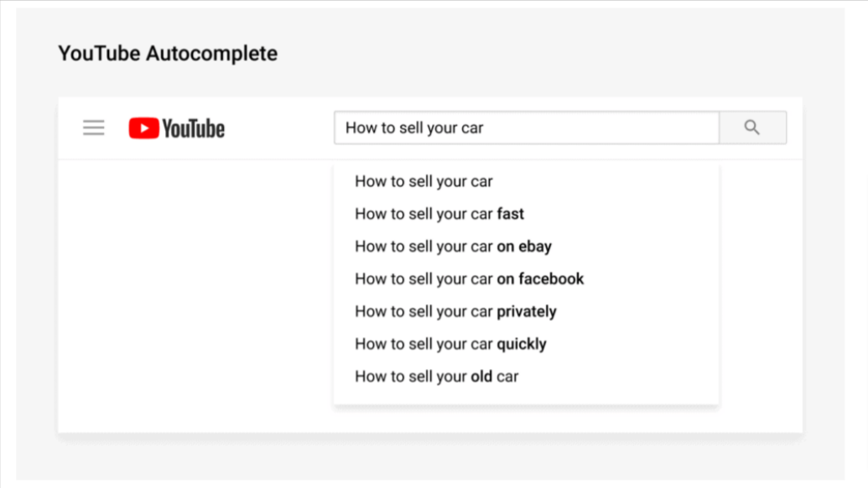Open the hamburger menu icon
868x488 pixels.
[x=94, y=127]
